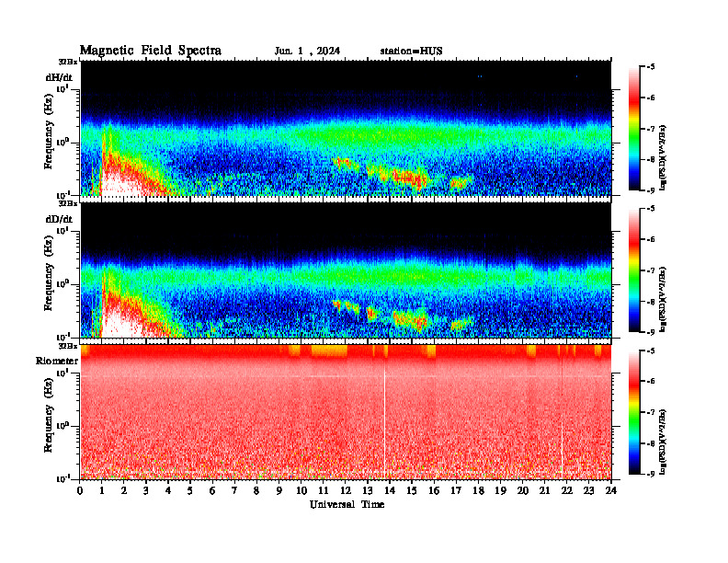Click hour 23 on the time axis

588,490
